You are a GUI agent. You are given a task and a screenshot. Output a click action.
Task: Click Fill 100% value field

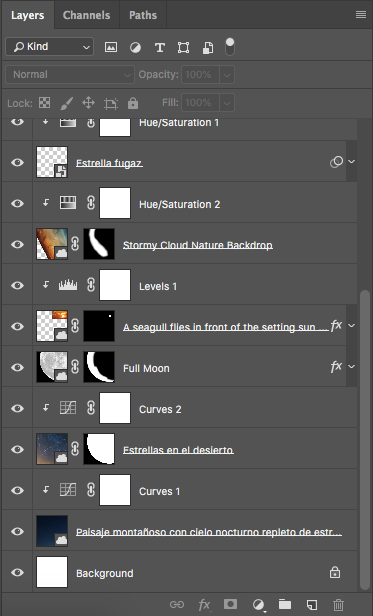point(200,103)
